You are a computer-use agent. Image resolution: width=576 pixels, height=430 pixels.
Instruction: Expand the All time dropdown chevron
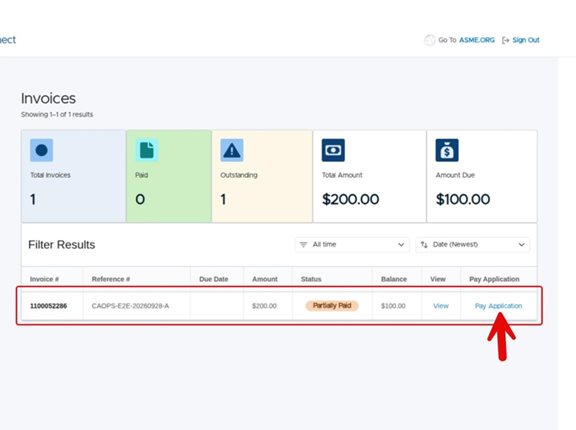pos(401,245)
